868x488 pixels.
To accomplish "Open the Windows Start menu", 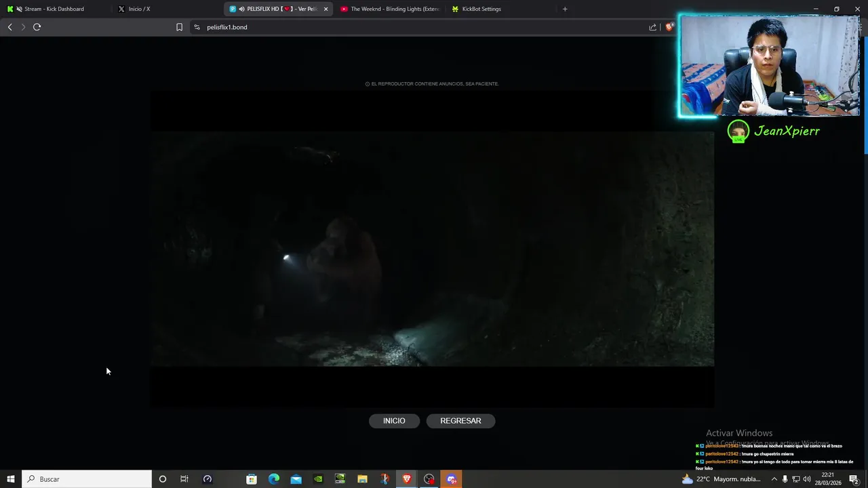I will click(10, 479).
